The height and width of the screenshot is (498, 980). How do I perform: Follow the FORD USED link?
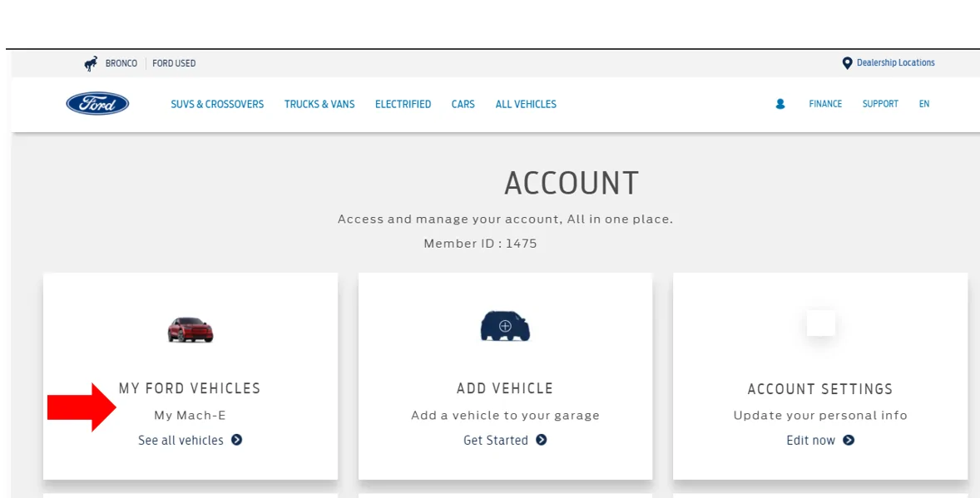pos(174,63)
